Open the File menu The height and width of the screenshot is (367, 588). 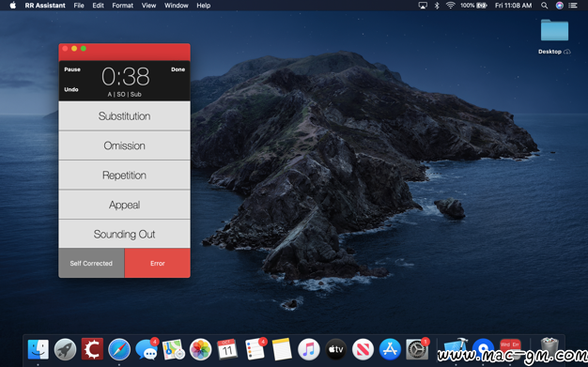pos(79,6)
